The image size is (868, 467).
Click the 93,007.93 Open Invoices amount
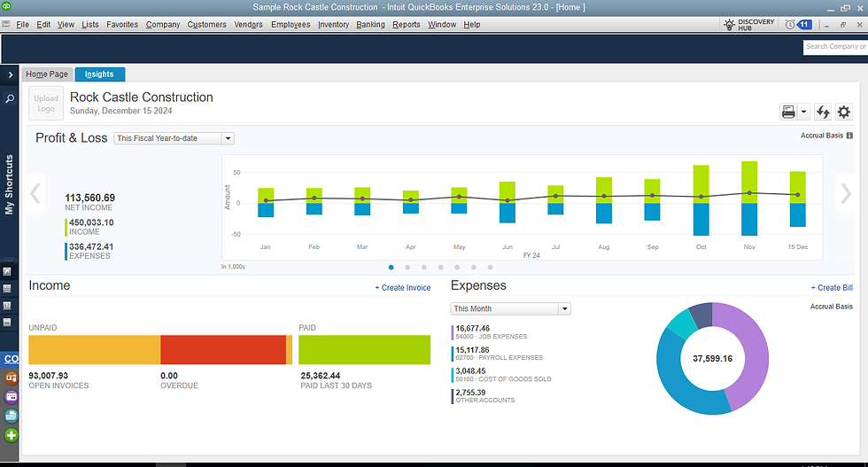tap(48, 376)
